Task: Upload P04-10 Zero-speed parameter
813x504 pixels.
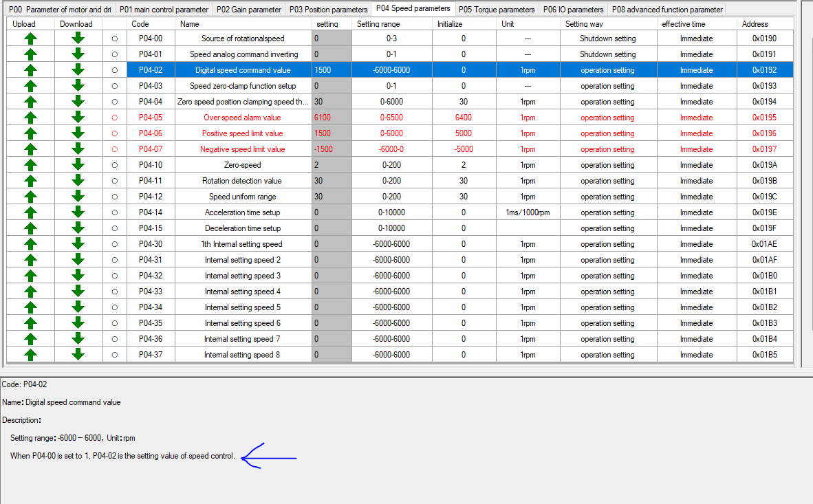Action: (x=30, y=165)
